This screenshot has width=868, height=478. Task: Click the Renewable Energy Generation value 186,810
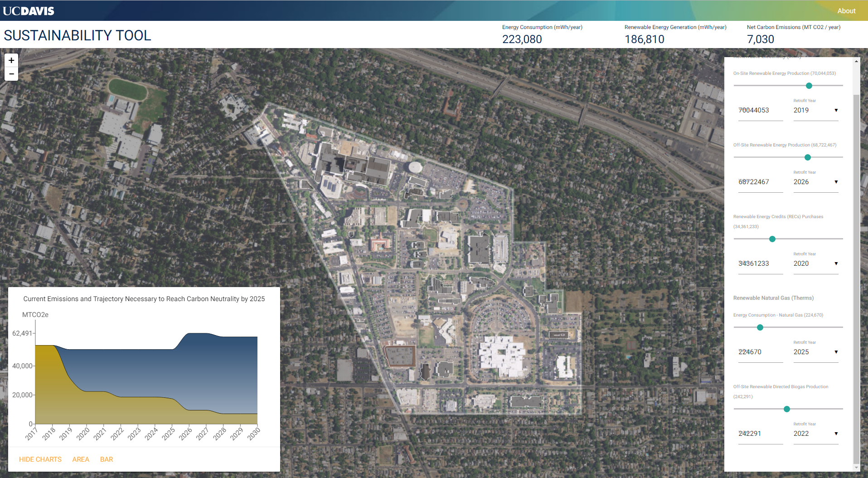644,39
